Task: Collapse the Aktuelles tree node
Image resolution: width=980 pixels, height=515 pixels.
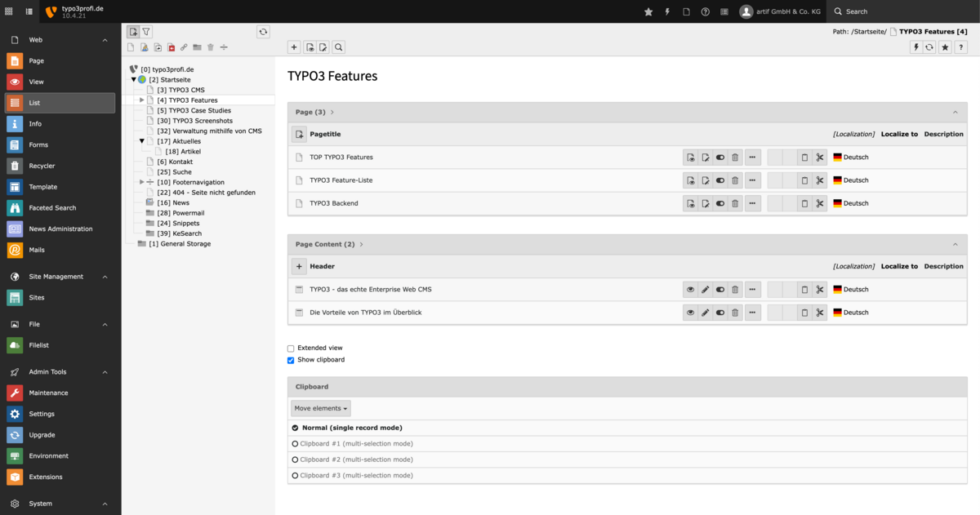Action: point(143,140)
